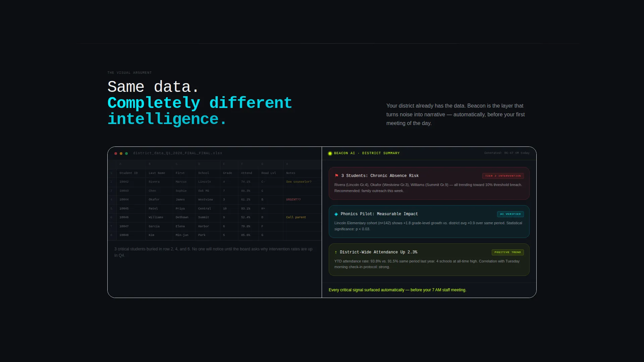
Task: Click the up arrow icon on Attendance card
Action: (336, 252)
